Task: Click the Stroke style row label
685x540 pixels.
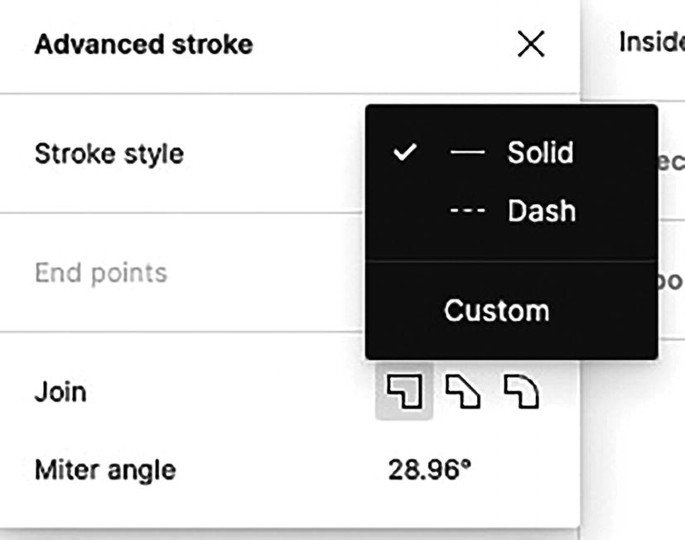Action: click(x=109, y=154)
